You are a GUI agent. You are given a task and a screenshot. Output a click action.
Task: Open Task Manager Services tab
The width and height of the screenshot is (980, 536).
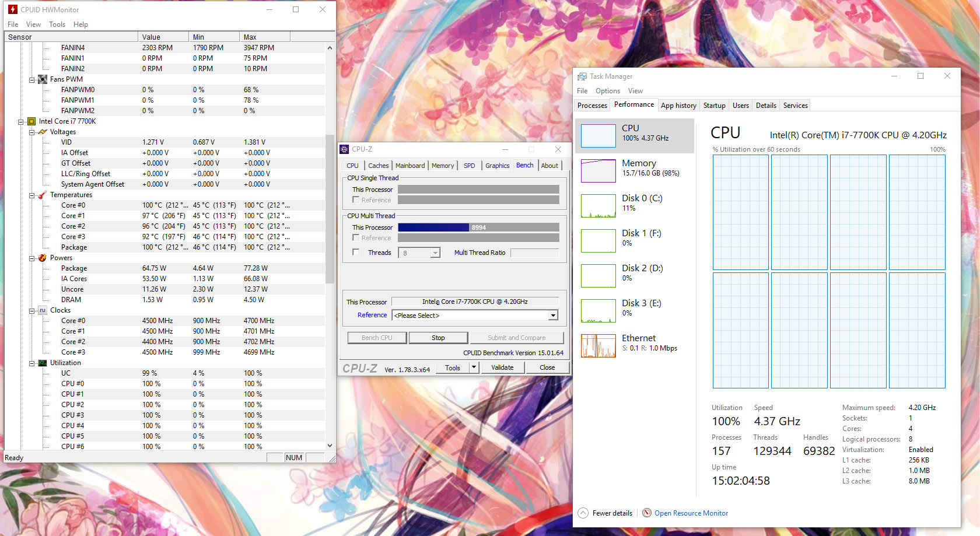pos(795,106)
